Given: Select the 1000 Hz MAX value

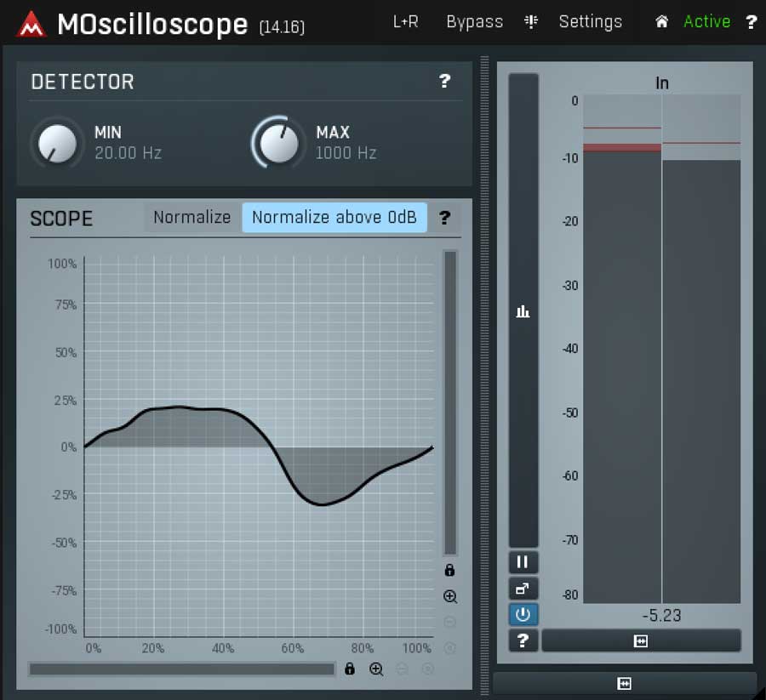Looking at the screenshot, I should (x=346, y=153).
